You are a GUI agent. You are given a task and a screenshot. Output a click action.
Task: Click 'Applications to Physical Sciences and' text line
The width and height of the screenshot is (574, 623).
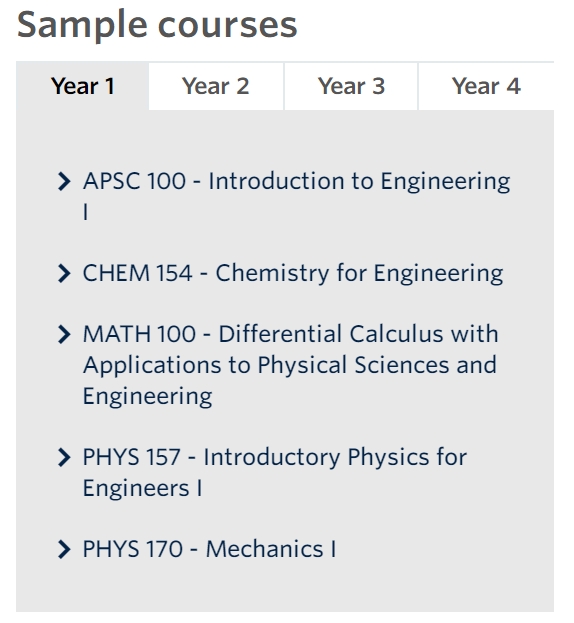pyautogui.click(x=290, y=365)
